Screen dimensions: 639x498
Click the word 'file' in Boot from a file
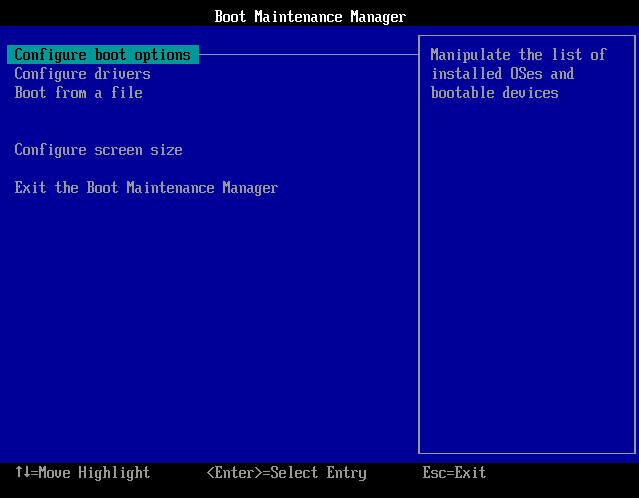pos(127,93)
